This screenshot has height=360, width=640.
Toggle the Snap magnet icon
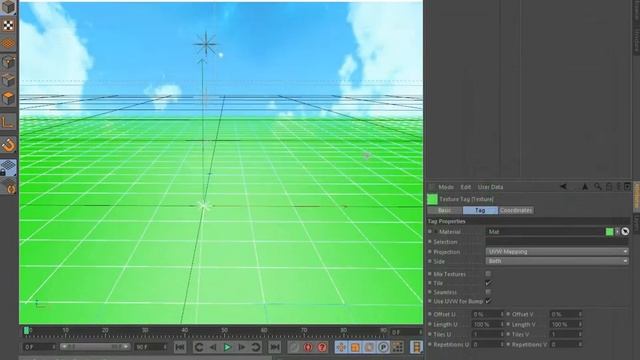[8, 144]
